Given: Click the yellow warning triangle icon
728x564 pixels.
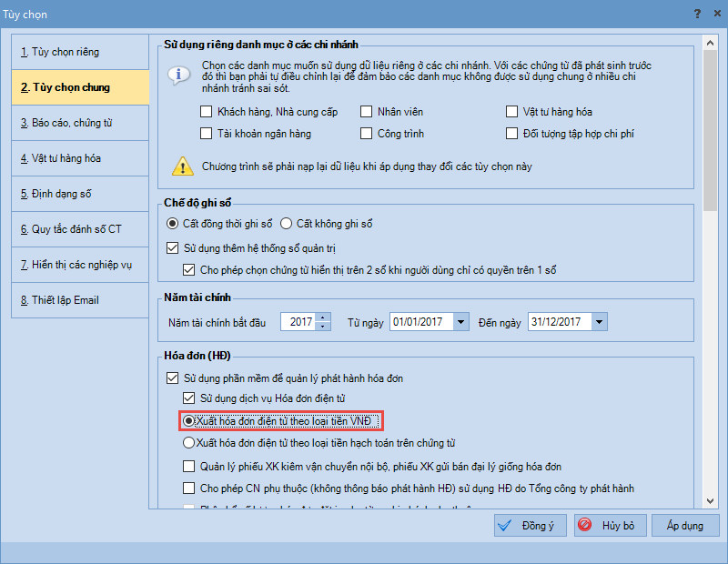Looking at the screenshot, I should pos(183,166).
